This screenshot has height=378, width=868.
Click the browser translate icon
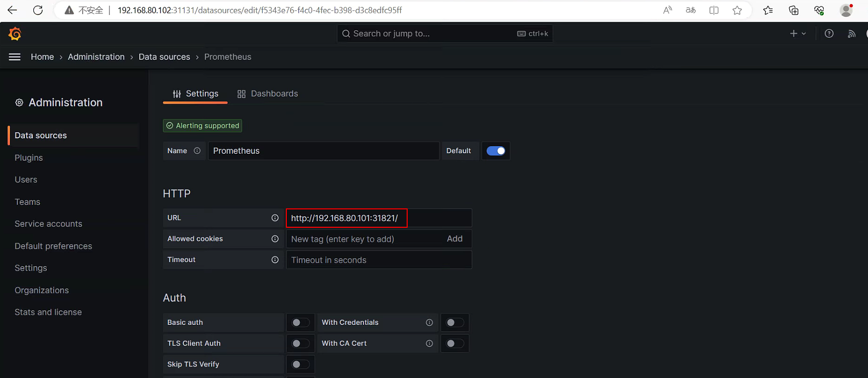point(691,10)
